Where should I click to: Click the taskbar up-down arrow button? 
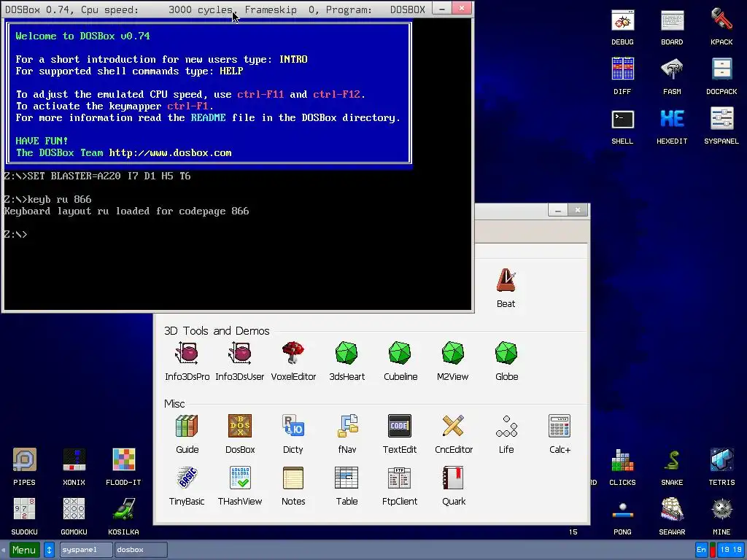(49, 550)
